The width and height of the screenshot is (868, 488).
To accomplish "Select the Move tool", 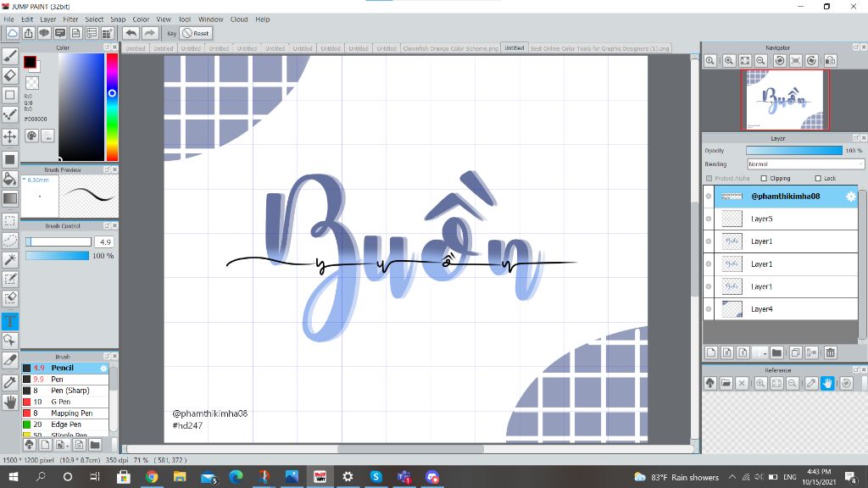I will pos(10,136).
